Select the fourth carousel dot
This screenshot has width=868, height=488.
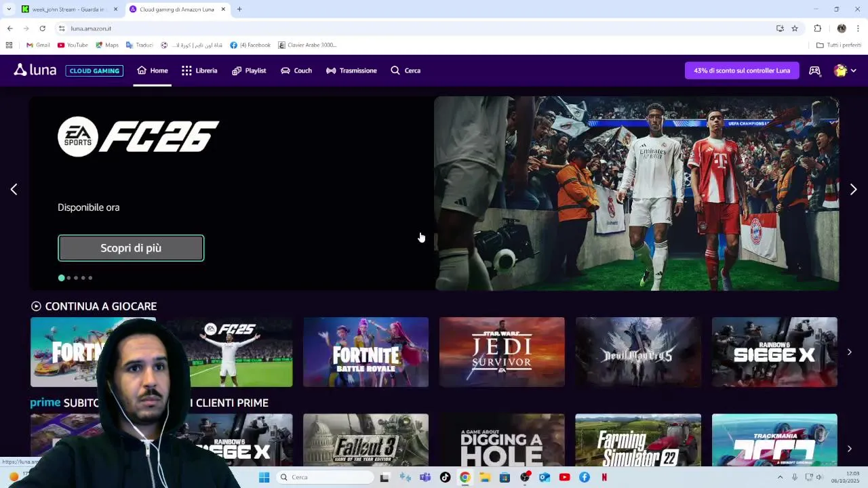tap(83, 278)
